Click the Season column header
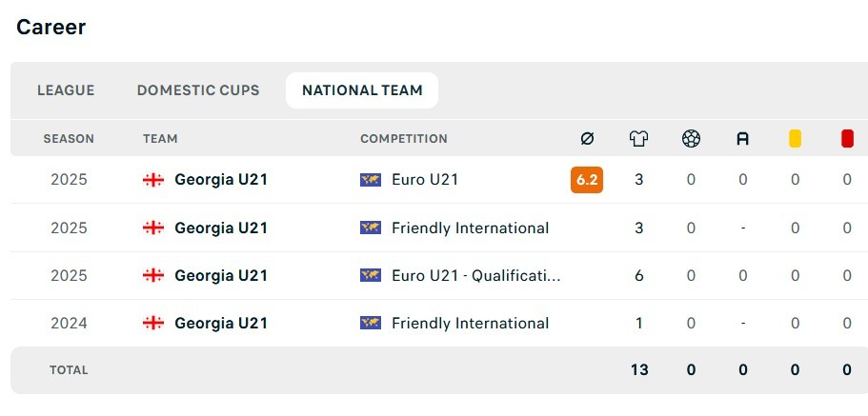868x416 pixels. 69,139
